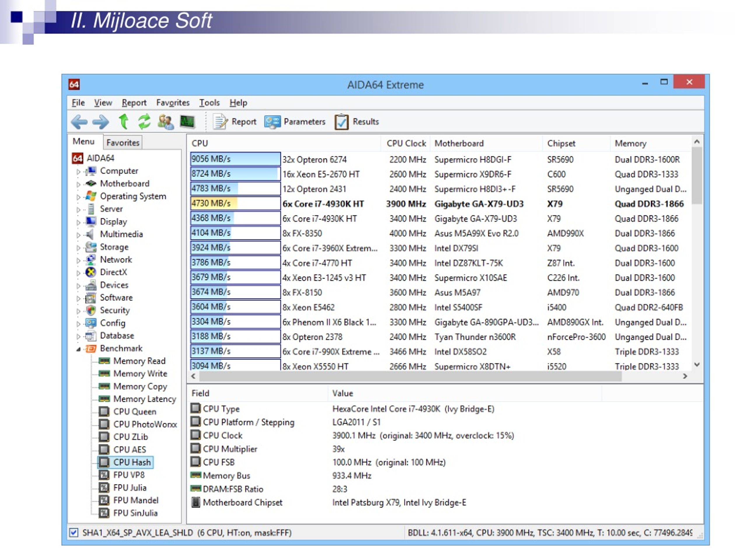747x560 pixels.
Task: Collapse the Benchmark tree node
Action: click(78, 349)
